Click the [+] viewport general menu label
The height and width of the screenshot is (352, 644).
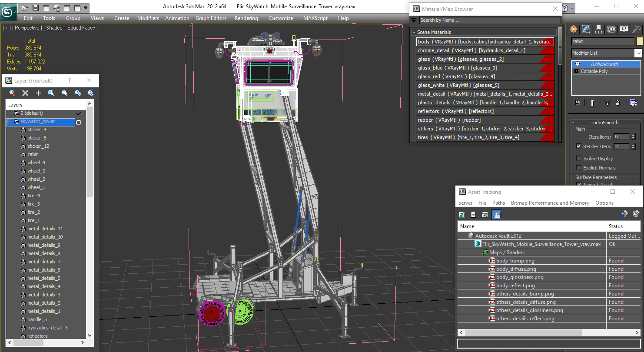tap(7, 28)
